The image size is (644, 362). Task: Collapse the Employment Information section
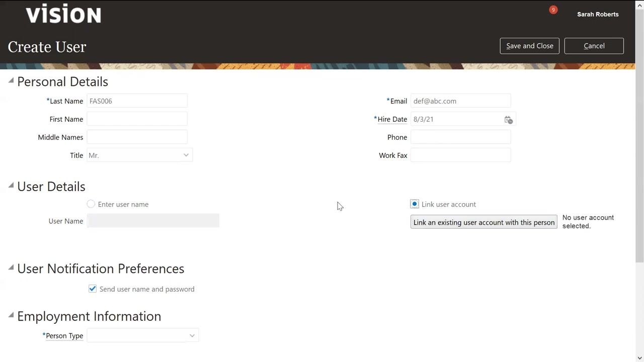[11, 315]
